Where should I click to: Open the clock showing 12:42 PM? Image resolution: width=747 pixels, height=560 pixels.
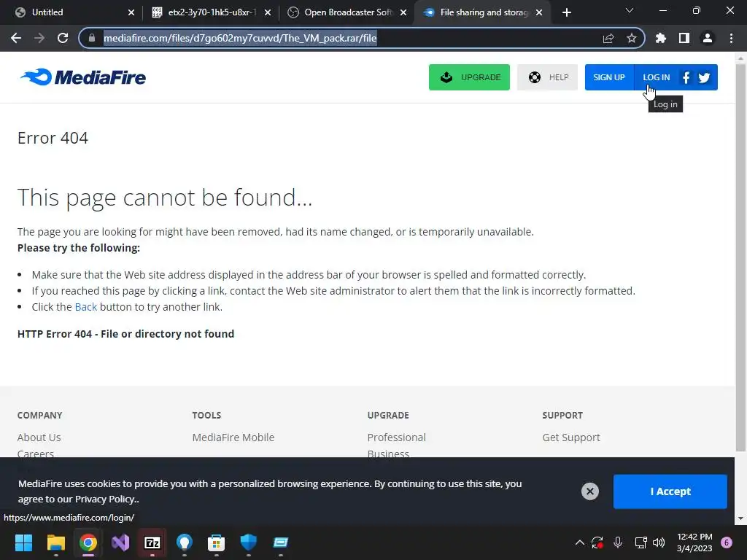click(x=694, y=542)
